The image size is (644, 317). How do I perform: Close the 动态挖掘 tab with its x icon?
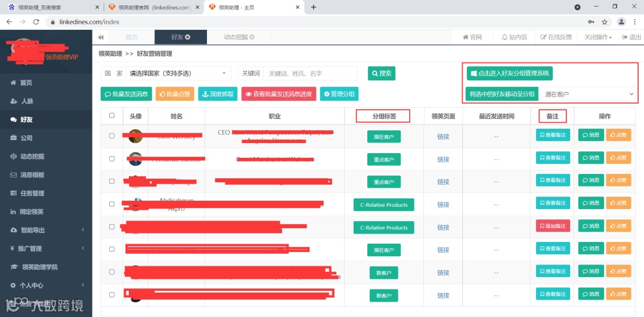(252, 37)
